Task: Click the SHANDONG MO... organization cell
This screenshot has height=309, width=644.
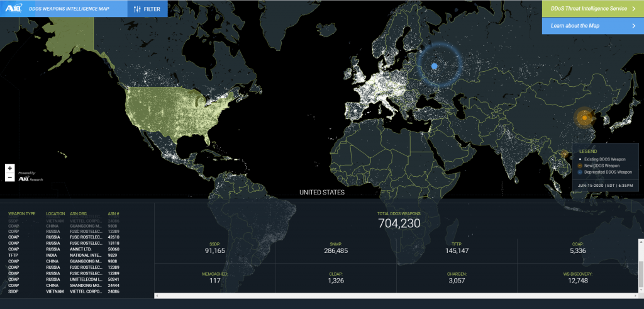Action: (x=86, y=285)
